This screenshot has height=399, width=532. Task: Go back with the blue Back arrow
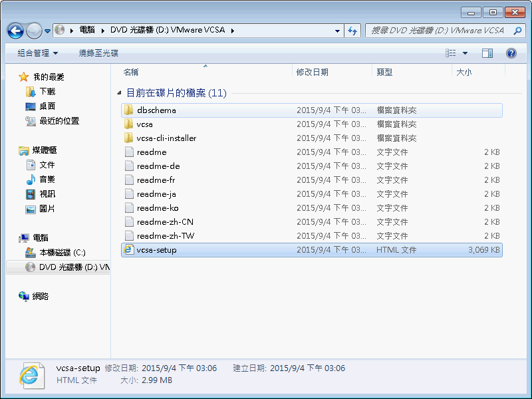(15, 31)
